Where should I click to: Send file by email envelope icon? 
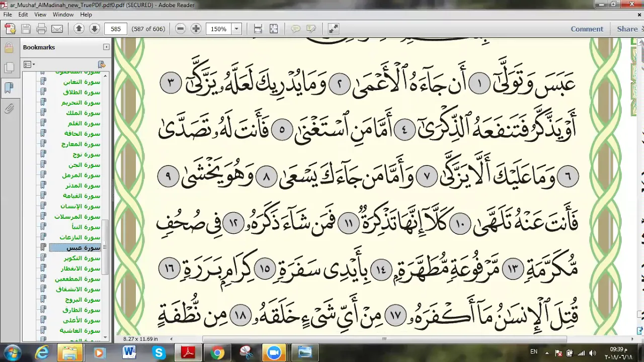(x=57, y=29)
